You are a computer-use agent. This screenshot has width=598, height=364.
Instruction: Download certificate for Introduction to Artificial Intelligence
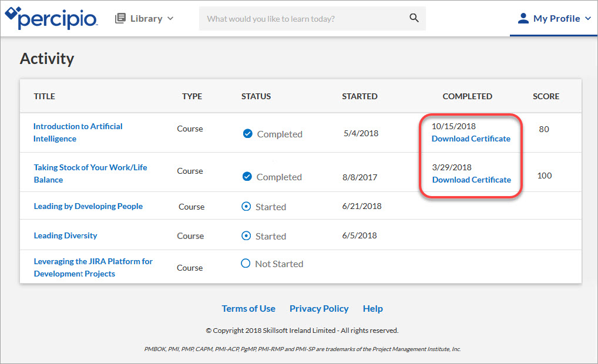(471, 139)
